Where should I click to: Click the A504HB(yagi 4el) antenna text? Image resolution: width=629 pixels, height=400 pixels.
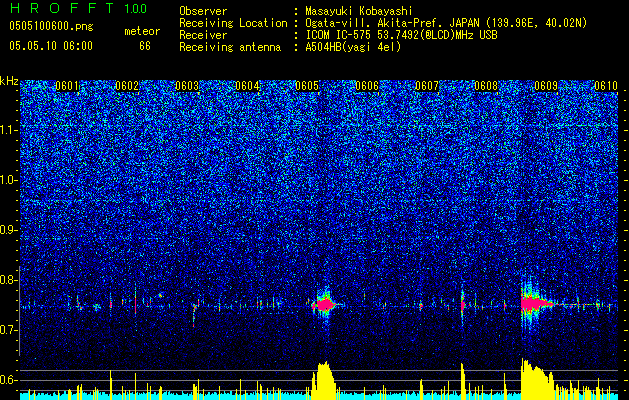tap(353, 47)
